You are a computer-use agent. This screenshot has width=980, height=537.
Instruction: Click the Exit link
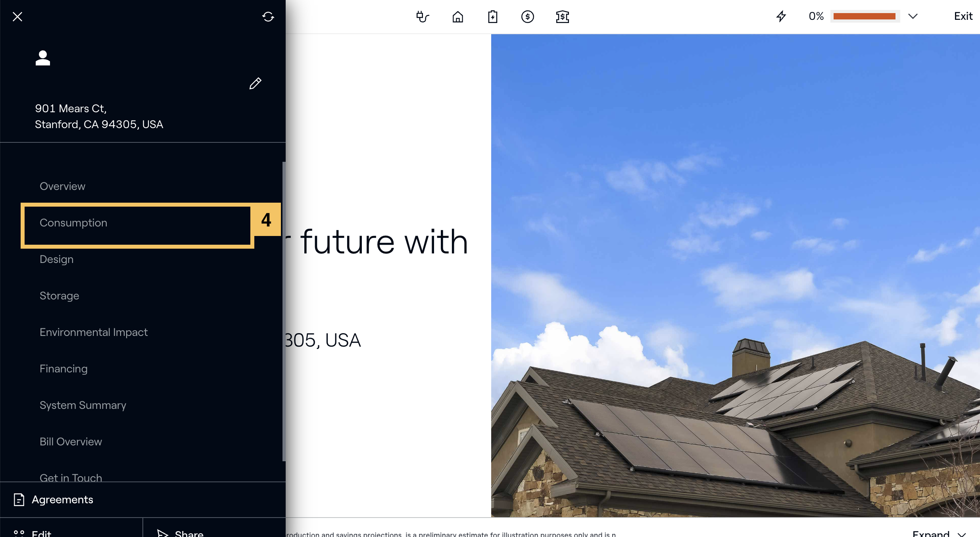pos(963,16)
